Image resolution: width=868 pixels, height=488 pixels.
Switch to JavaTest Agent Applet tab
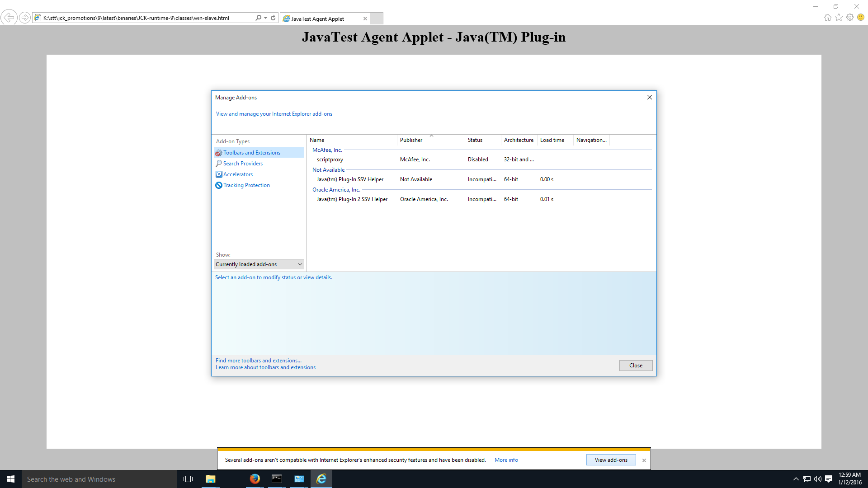[325, 19]
